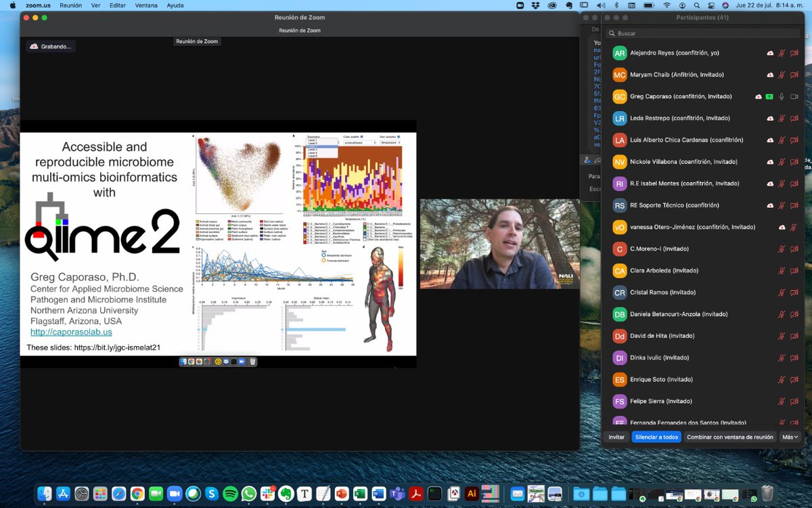Open the Ventana menu
The image size is (812, 508).
click(x=146, y=5)
